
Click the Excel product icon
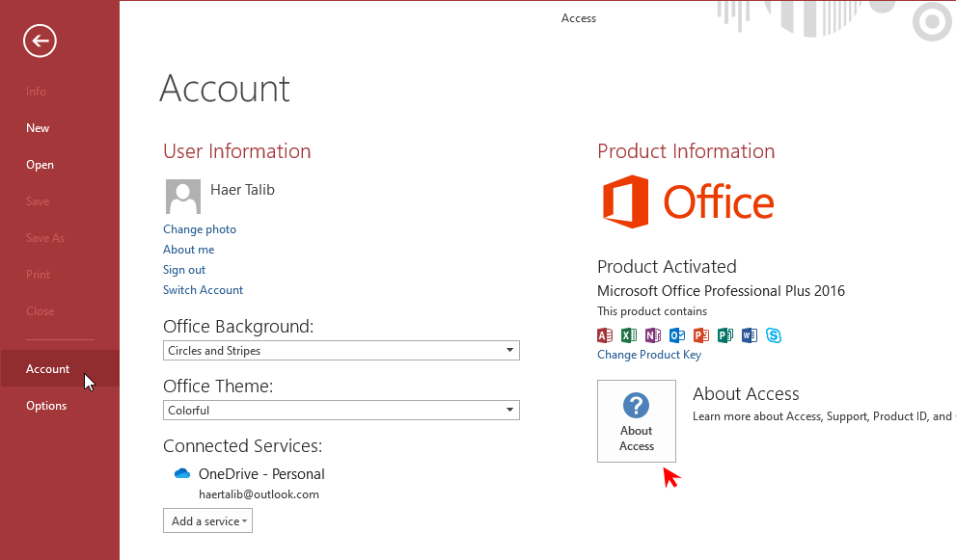coord(629,335)
